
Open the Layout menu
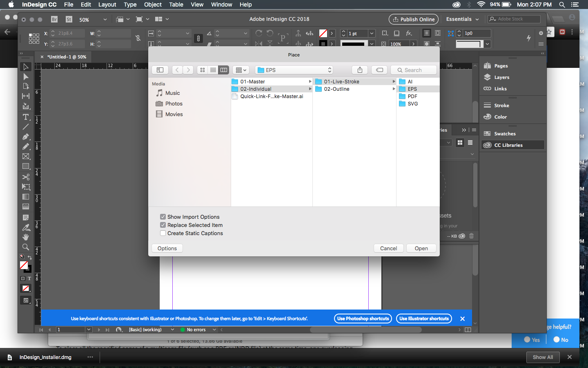(107, 4)
